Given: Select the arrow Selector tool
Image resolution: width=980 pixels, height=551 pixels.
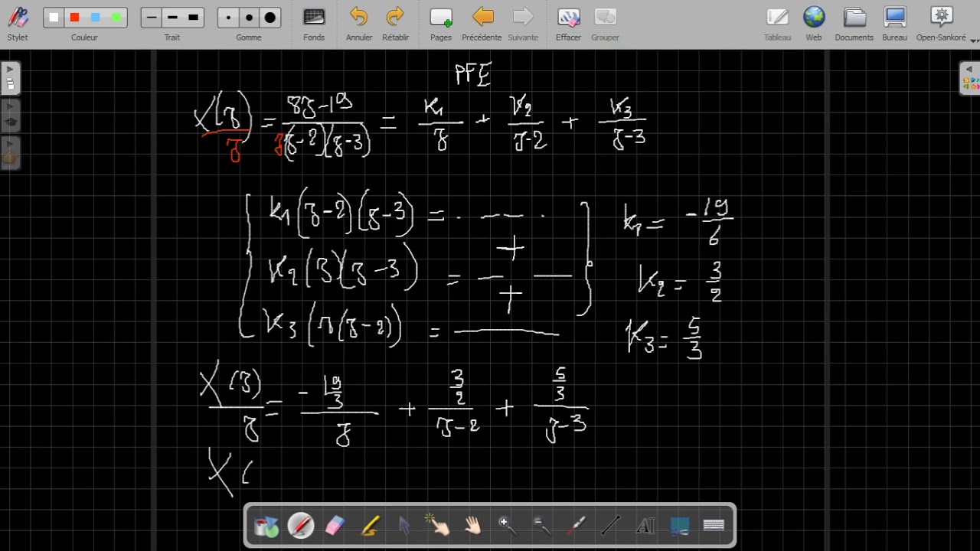Looking at the screenshot, I should 404,526.
